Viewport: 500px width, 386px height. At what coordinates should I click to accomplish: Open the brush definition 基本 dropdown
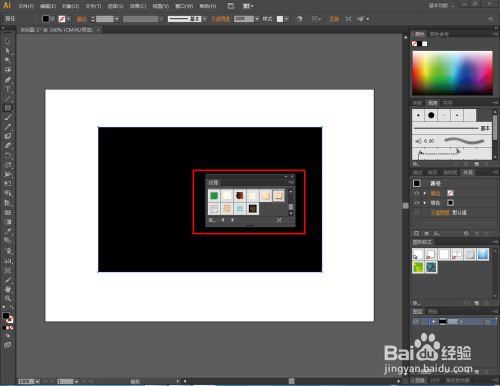[x=205, y=19]
